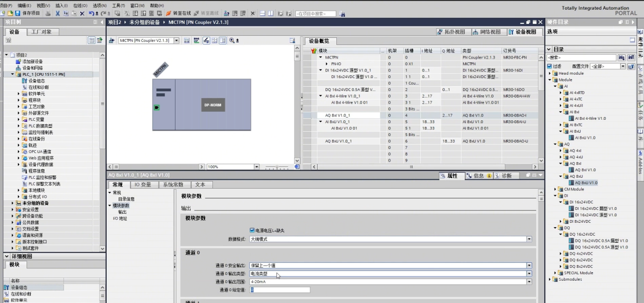Click the vertical split editor icon

click(271, 14)
